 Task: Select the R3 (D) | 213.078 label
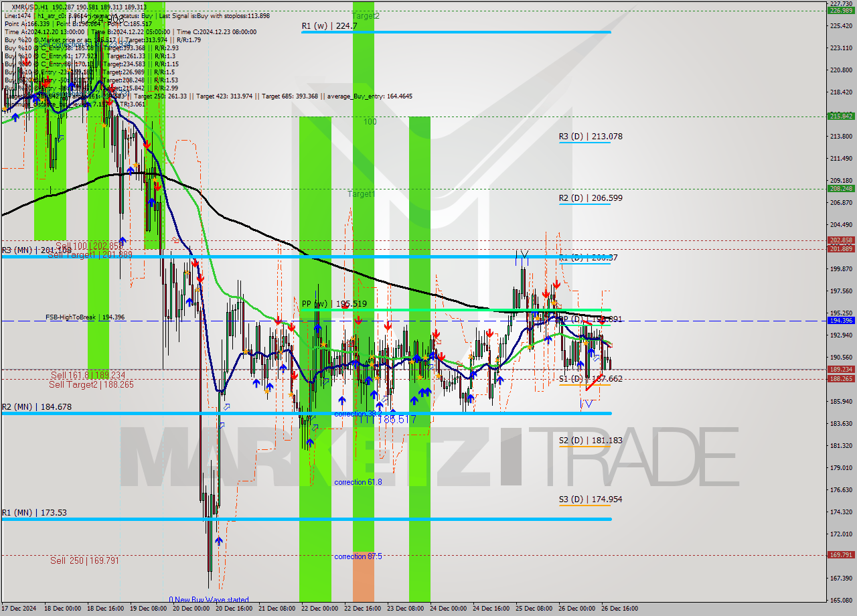click(591, 137)
